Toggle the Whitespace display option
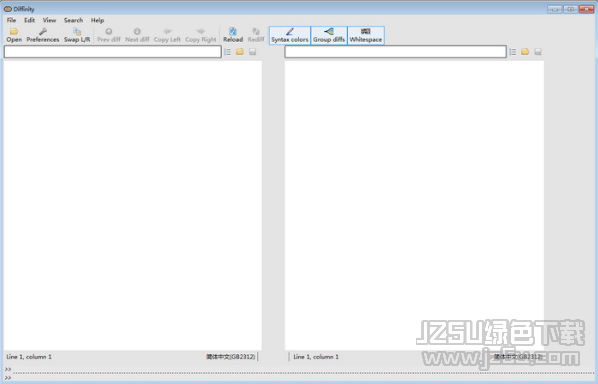This screenshot has width=598, height=384. coord(366,35)
